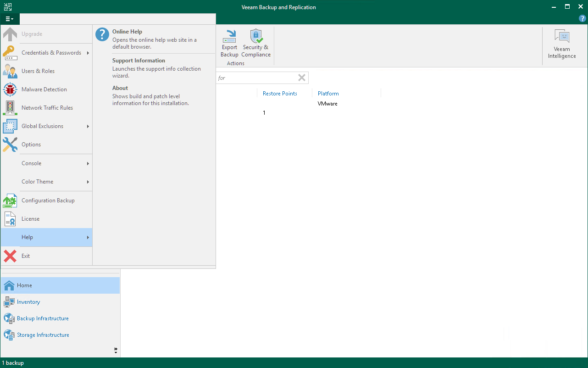
Task: Expand navigation pane overflow chevron
Action: pyautogui.click(x=116, y=351)
